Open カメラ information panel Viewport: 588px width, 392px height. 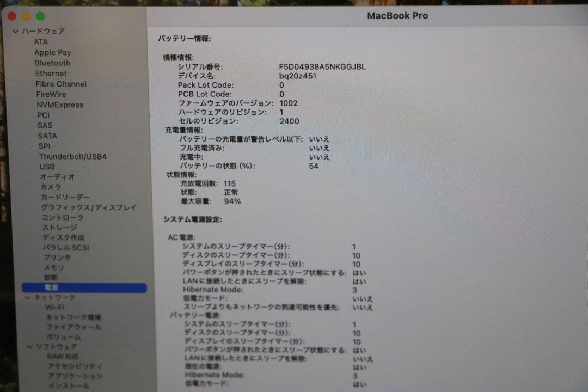[49, 186]
